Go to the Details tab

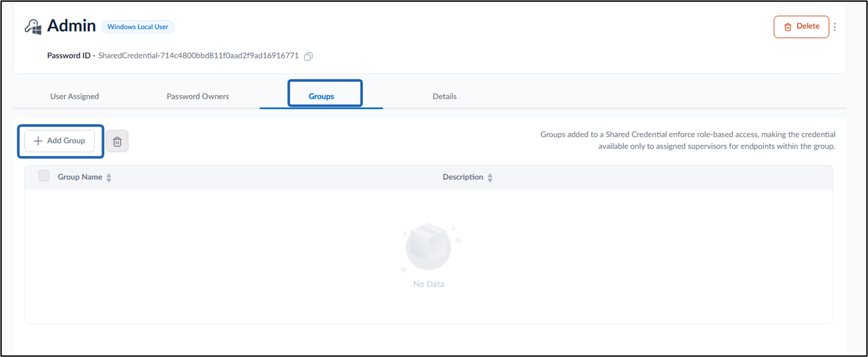point(444,96)
